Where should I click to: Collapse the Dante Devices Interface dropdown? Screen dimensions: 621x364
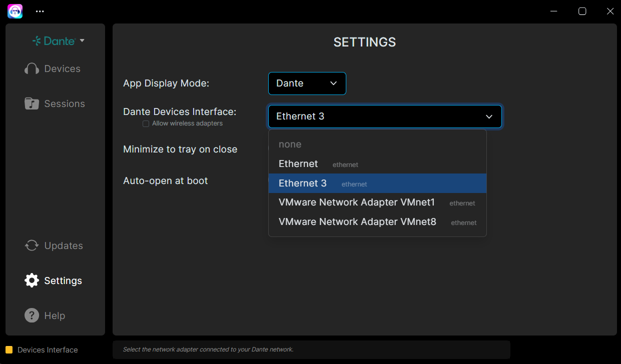pyautogui.click(x=385, y=116)
